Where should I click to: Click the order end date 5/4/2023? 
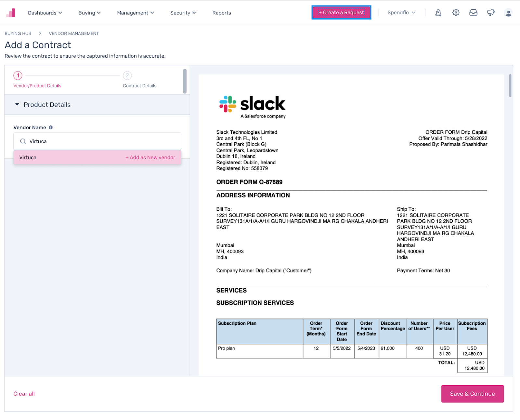366,348
